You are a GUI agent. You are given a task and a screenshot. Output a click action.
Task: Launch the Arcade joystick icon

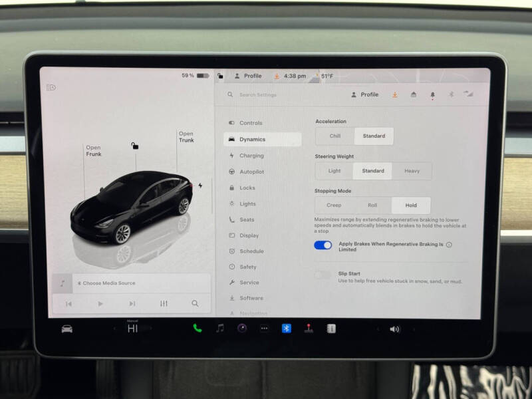pos(310,328)
